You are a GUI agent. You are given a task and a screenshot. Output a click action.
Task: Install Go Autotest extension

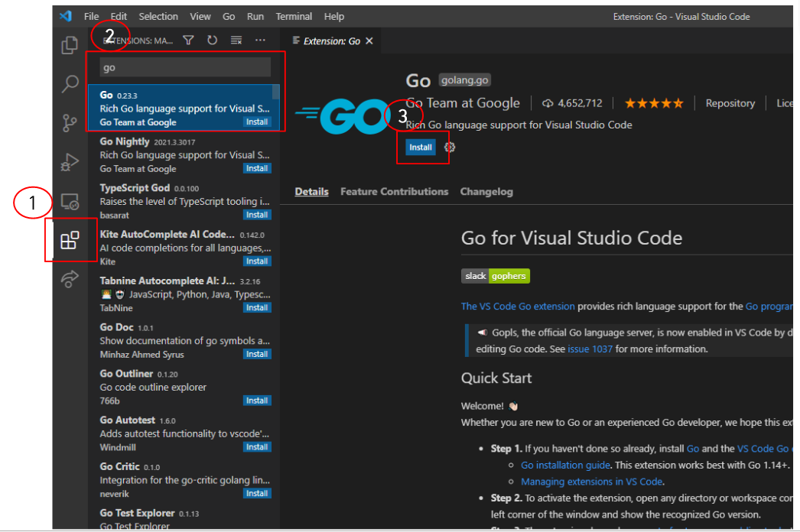[x=257, y=447]
